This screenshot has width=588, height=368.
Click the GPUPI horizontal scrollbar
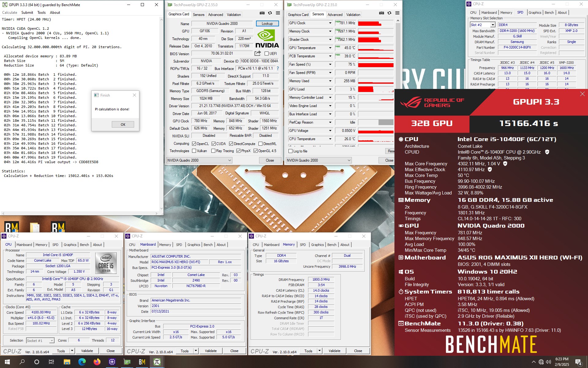point(80,213)
